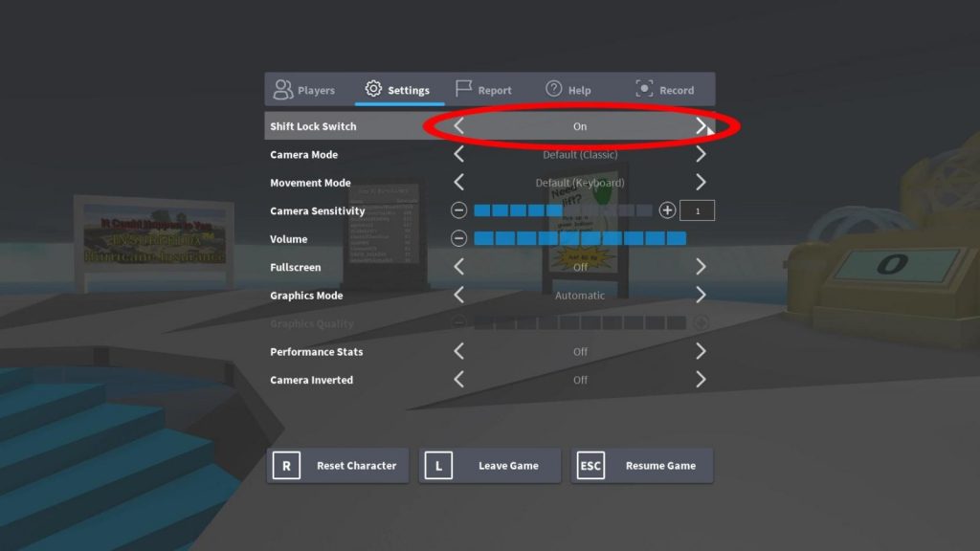The width and height of the screenshot is (980, 551).
Task: Open the Help tab
Action: click(568, 90)
